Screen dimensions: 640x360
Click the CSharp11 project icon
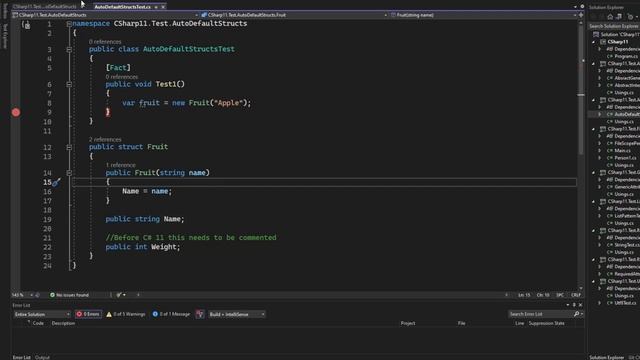pyautogui.click(x=603, y=42)
